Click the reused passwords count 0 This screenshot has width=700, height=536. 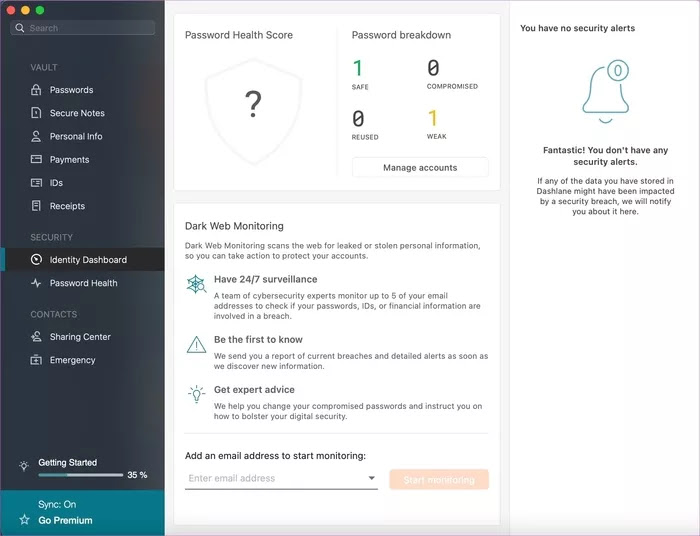(x=358, y=119)
